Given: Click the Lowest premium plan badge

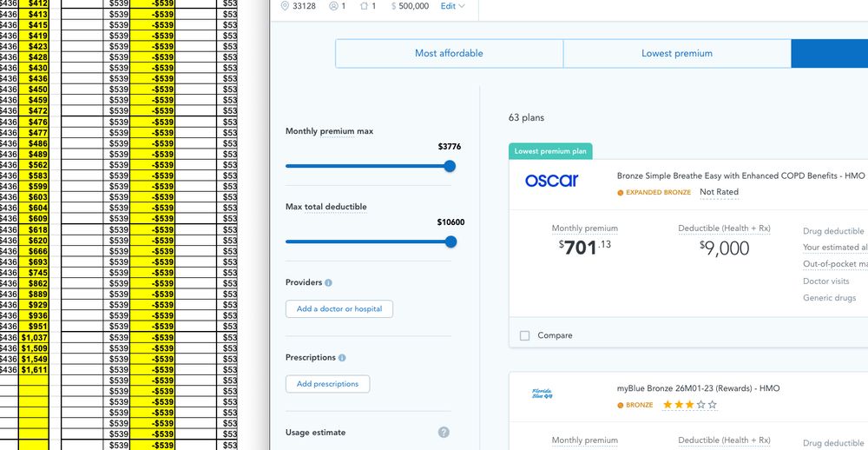Looking at the screenshot, I should [550, 151].
